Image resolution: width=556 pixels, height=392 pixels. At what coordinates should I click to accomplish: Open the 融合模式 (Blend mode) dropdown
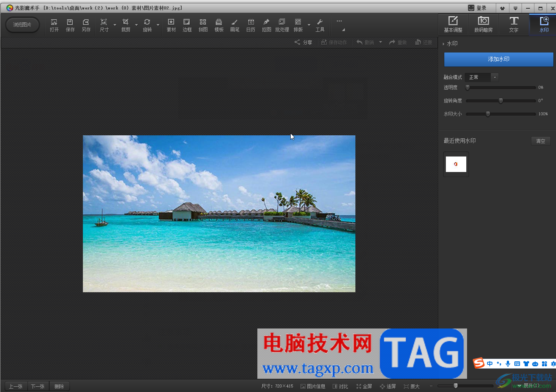pyautogui.click(x=481, y=77)
